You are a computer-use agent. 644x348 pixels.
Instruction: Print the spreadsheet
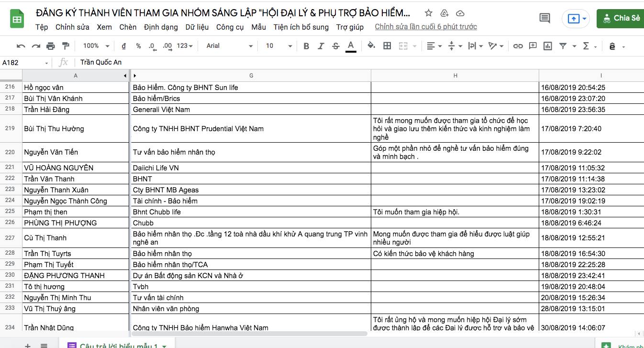pos(51,46)
